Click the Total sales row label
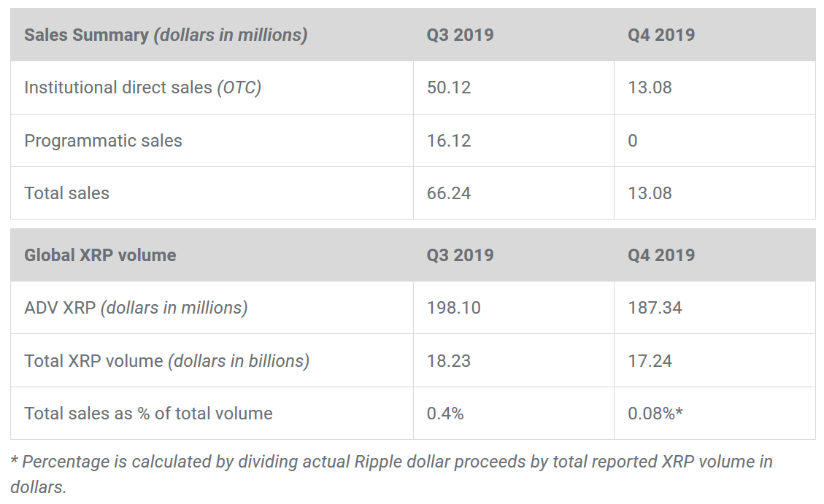The height and width of the screenshot is (504, 824). click(x=66, y=193)
